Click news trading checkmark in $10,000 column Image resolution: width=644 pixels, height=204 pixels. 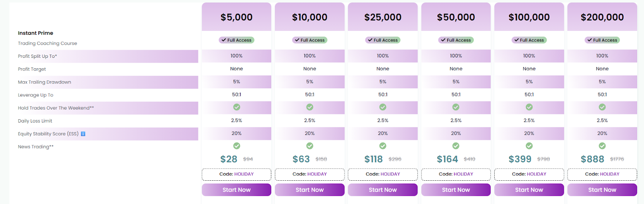tap(310, 146)
